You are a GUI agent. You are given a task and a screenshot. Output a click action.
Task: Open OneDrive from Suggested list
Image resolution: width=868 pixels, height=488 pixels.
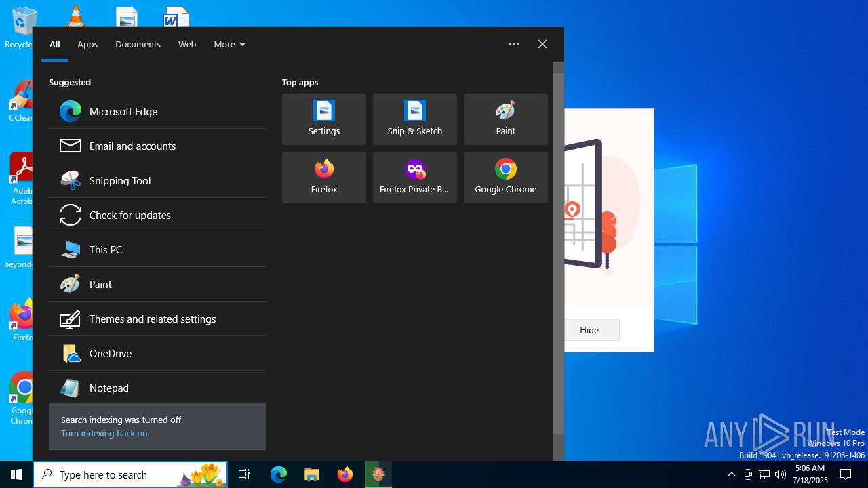coord(157,354)
